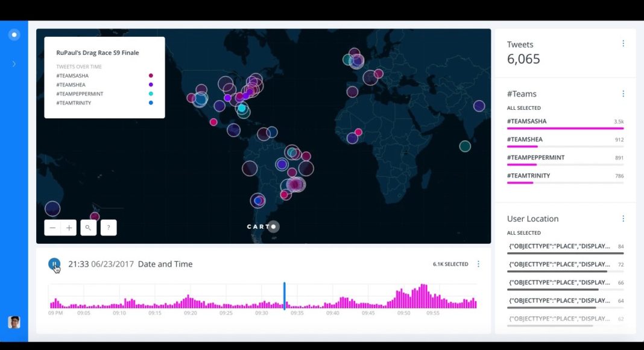The image size is (644, 350).
Task: Click the #TEAMPEPPERMINT count "891"
Action: 619,157
